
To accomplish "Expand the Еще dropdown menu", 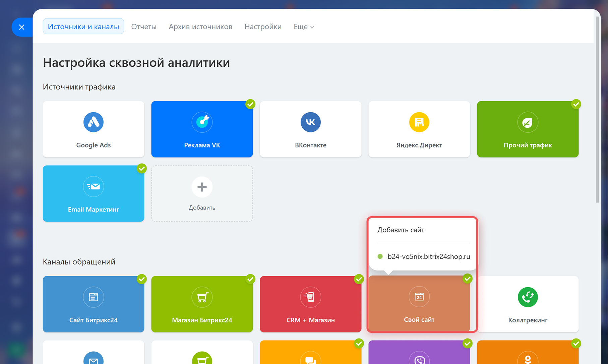I will pos(304,27).
